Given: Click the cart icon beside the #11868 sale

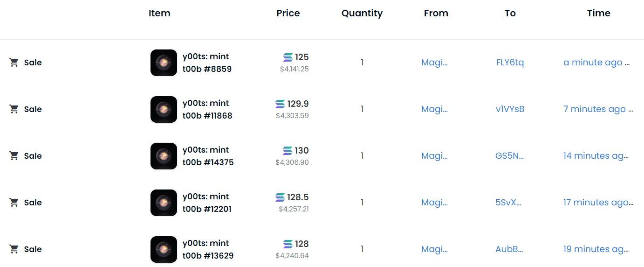Looking at the screenshot, I should pyautogui.click(x=14, y=109).
